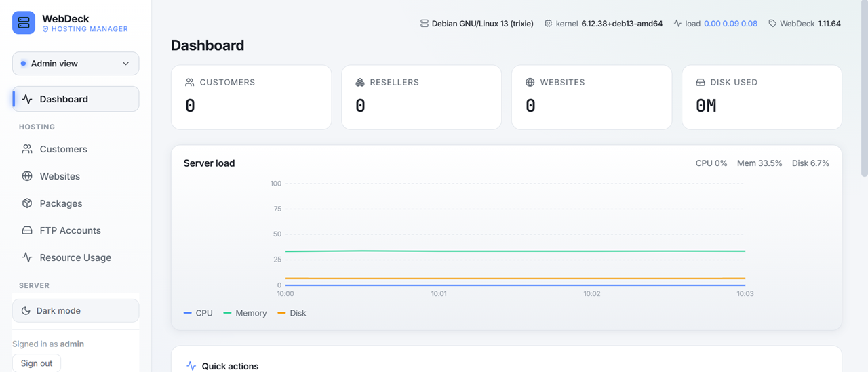Viewport: 868px width, 372px height.
Task: Click the Sign out button
Action: (x=37, y=363)
